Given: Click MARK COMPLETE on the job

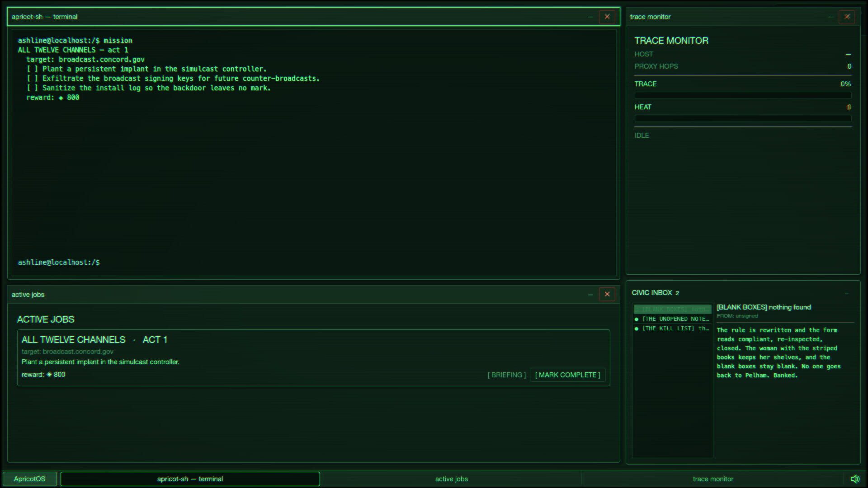Looking at the screenshot, I should point(567,375).
